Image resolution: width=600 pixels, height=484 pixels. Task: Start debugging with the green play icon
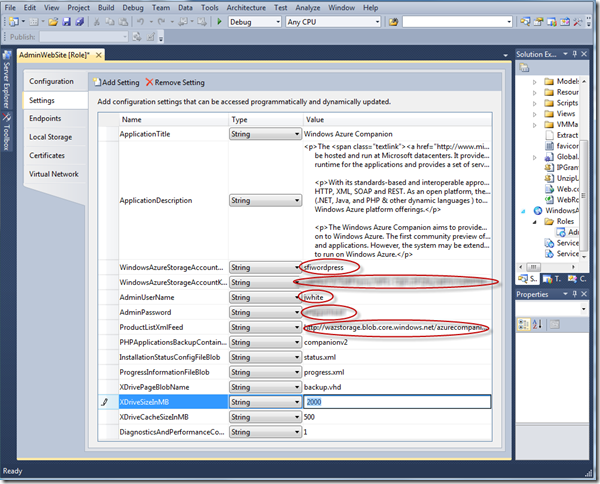[219, 22]
